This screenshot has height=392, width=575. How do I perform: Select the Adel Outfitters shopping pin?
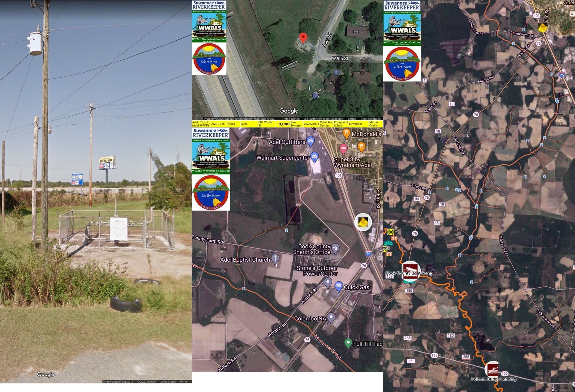(310, 141)
